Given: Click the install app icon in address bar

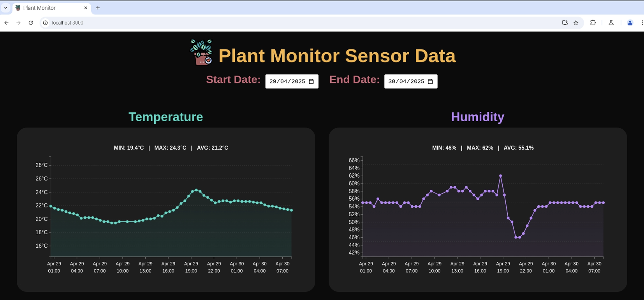Looking at the screenshot, I should 565,23.
